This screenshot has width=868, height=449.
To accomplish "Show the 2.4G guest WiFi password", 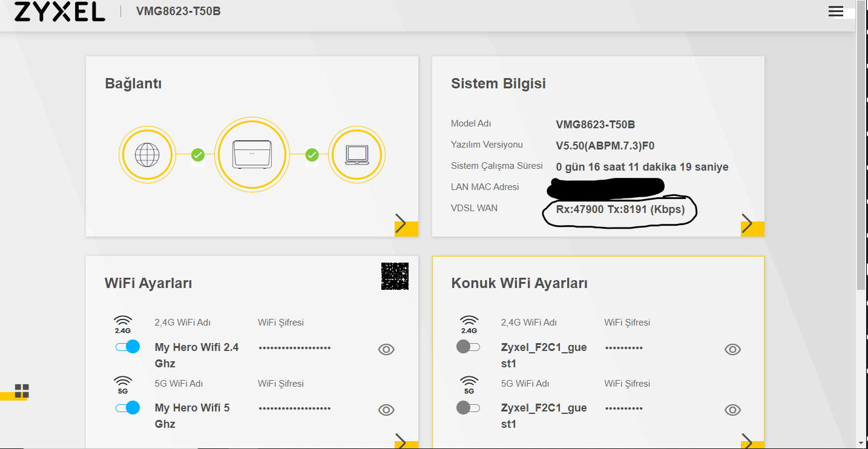I will tap(732, 349).
